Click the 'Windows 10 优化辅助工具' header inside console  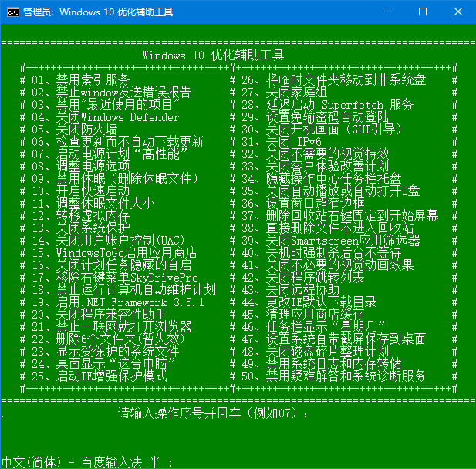(x=213, y=56)
